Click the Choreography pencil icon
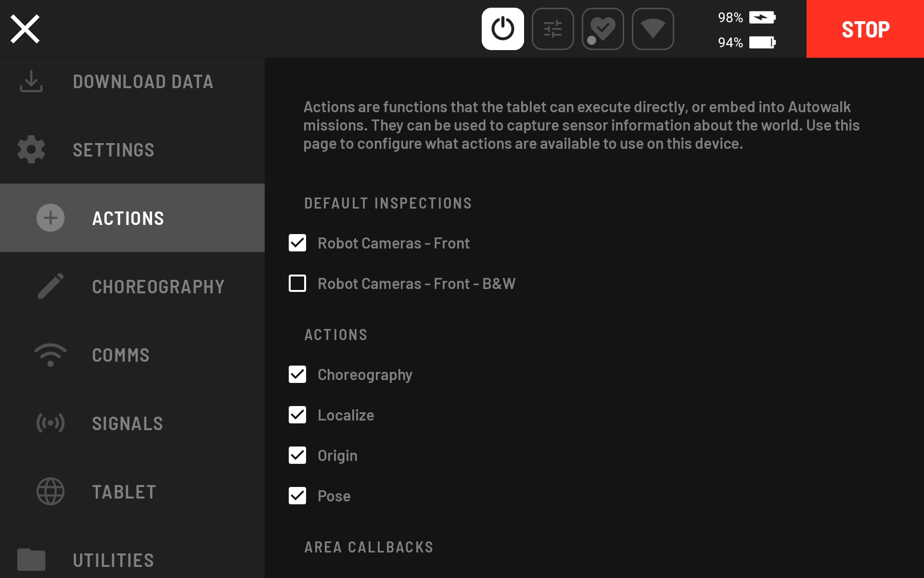Image resolution: width=924 pixels, height=578 pixels. coord(51,286)
